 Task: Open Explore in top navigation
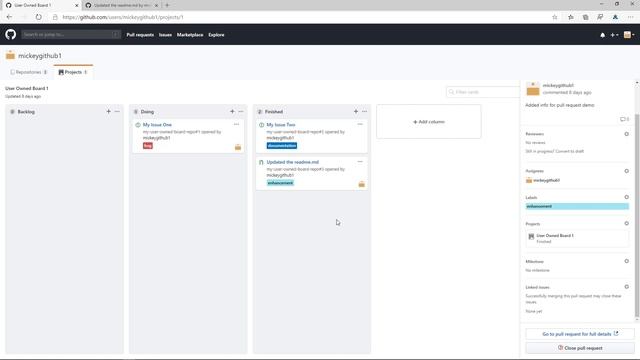(216, 35)
